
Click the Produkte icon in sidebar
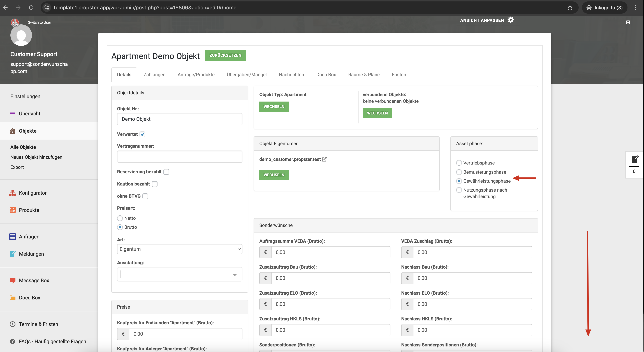pyautogui.click(x=13, y=210)
